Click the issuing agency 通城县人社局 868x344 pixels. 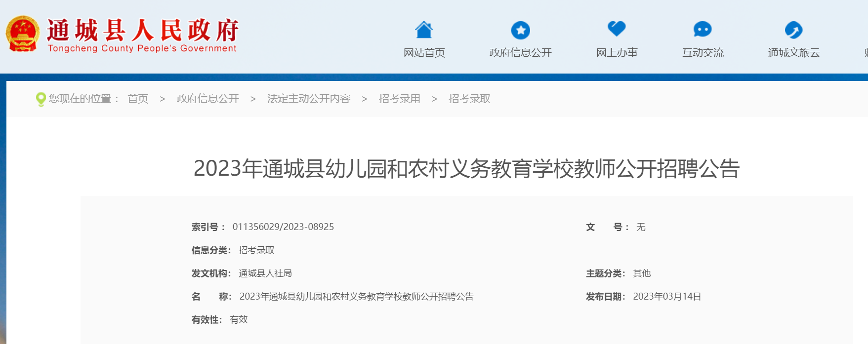pyautogui.click(x=265, y=273)
